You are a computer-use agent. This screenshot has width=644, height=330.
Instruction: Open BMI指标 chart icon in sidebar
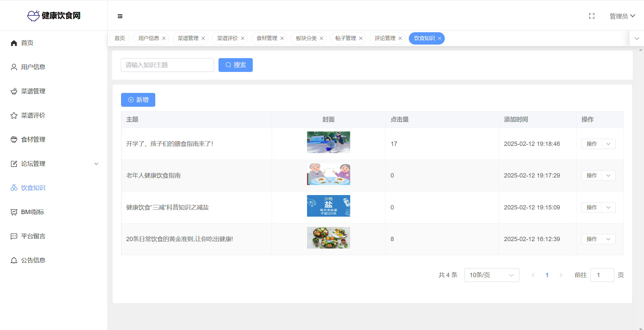(x=14, y=212)
